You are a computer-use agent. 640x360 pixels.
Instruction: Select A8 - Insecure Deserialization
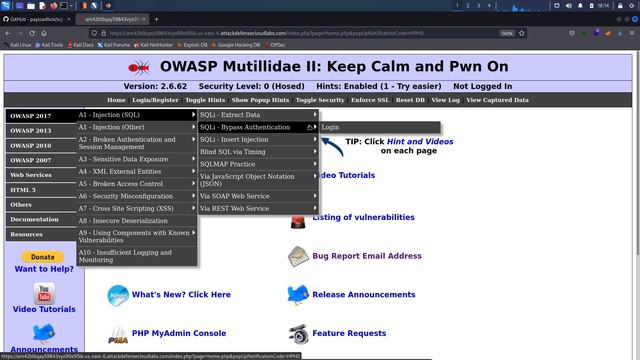pyautogui.click(x=137, y=220)
